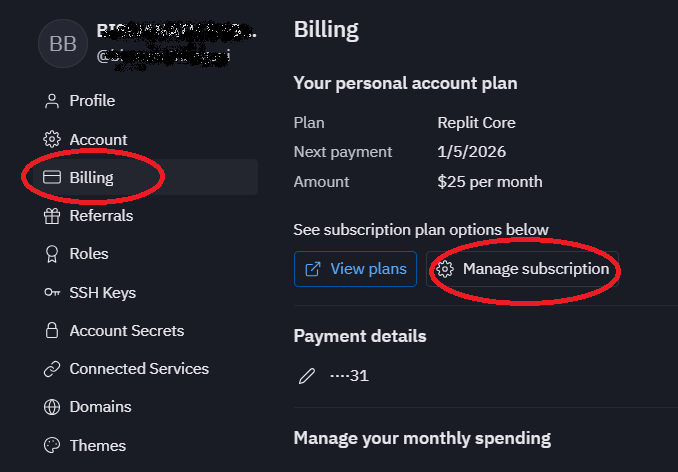Navigate to Connected Services
This screenshot has height=472, width=678.
[x=139, y=369]
